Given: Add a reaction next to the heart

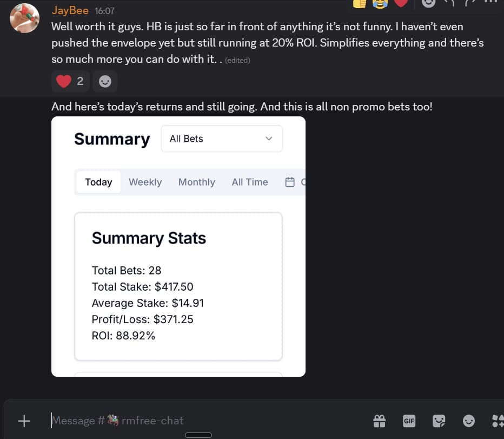Looking at the screenshot, I should [x=105, y=81].
